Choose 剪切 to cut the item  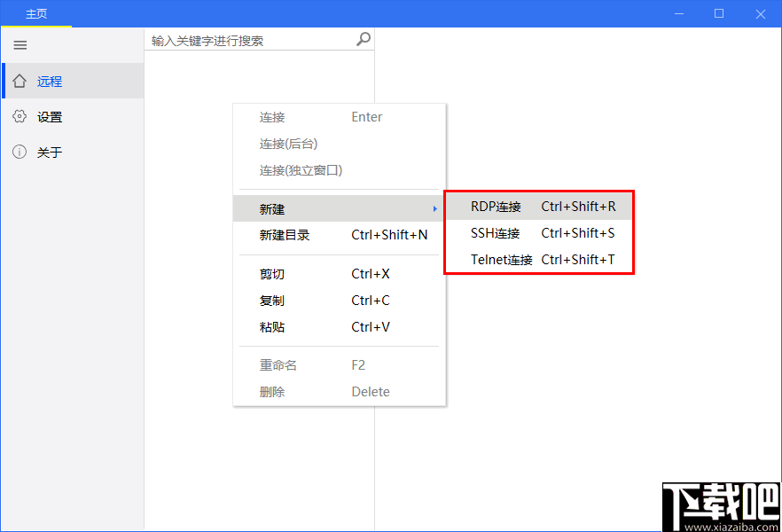[272, 273]
